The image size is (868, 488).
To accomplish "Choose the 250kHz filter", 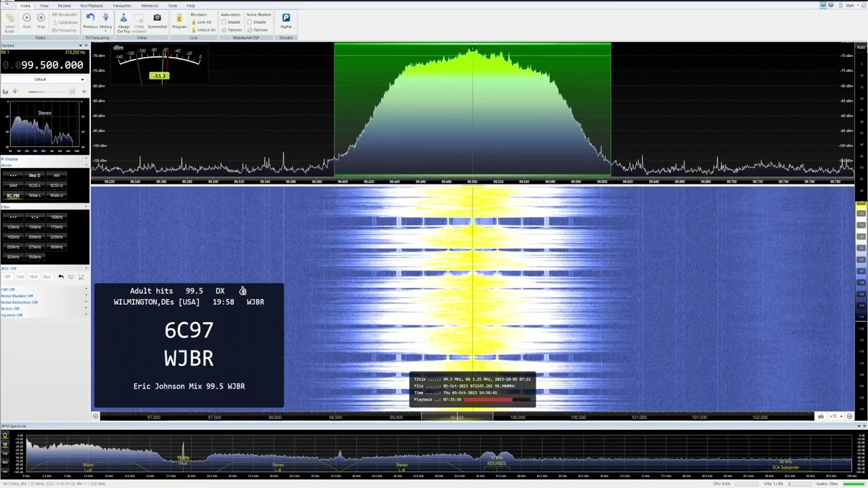I will coord(13,247).
